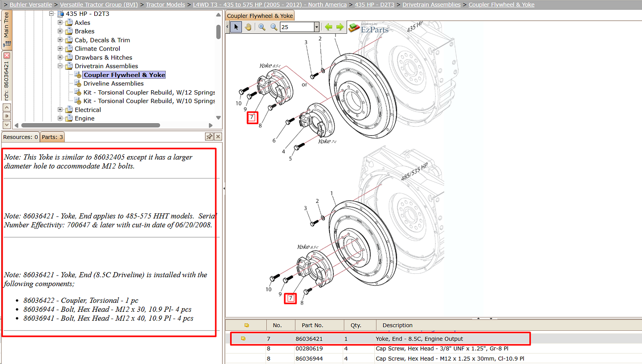Click the Electrical folder icon

(x=69, y=110)
